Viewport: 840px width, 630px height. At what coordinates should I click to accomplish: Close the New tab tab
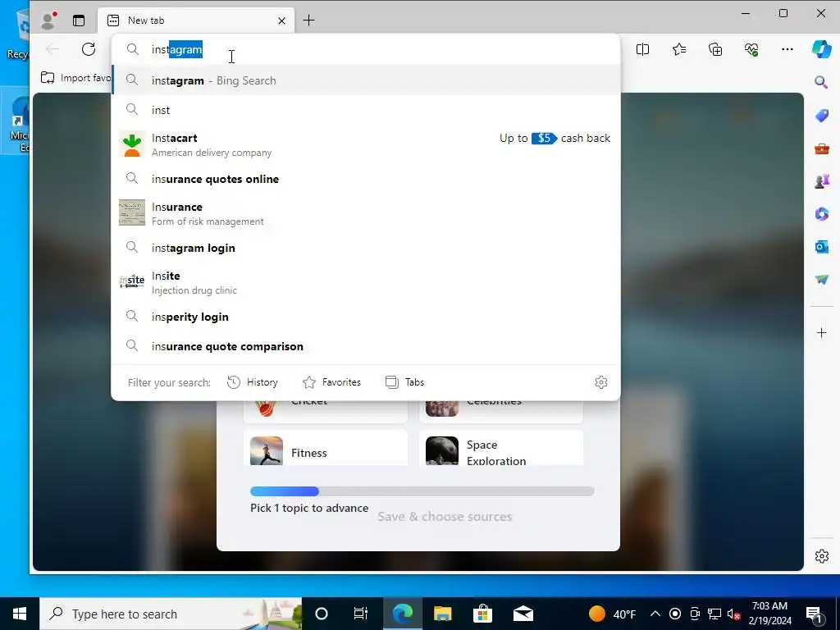282,21
